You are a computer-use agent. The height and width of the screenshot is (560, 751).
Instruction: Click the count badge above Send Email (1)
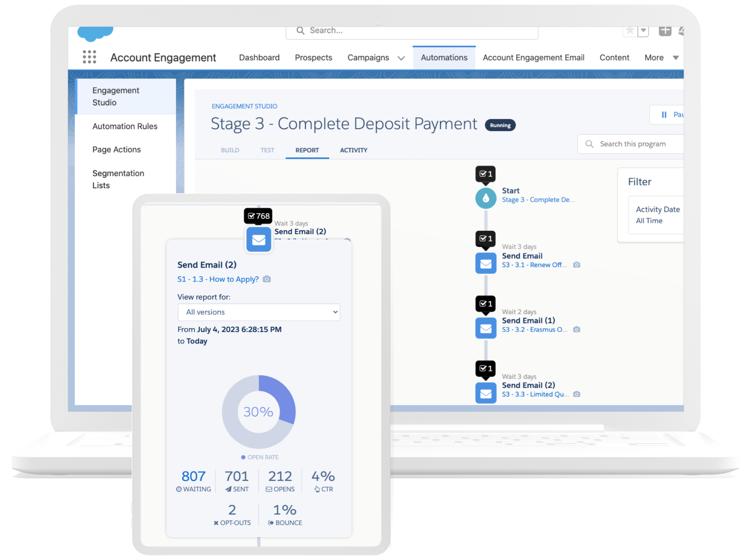click(x=486, y=304)
